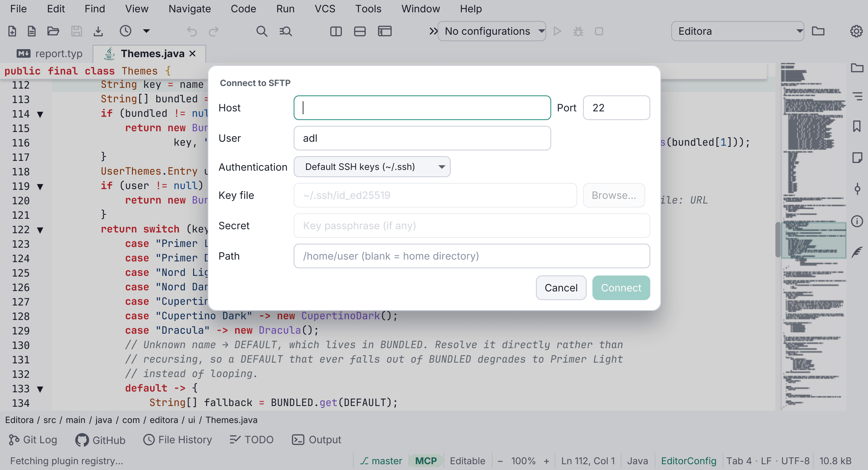Open the Authentication dropdown
The height and width of the screenshot is (470, 868).
372,167
